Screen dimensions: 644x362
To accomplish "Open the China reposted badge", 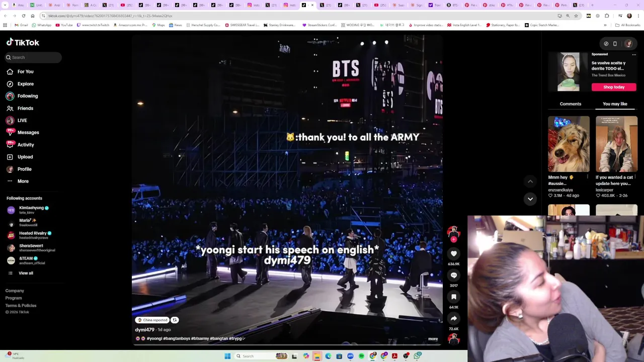I will click(x=152, y=320).
